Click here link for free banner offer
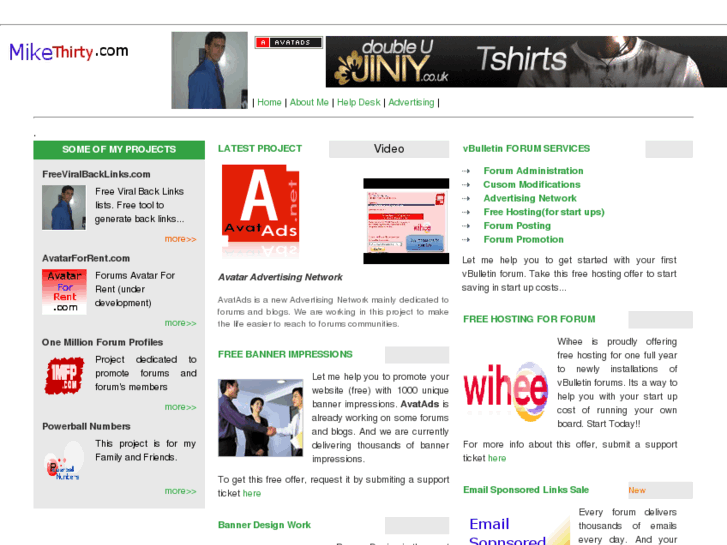This screenshot has height=545, width=727. tap(252, 494)
